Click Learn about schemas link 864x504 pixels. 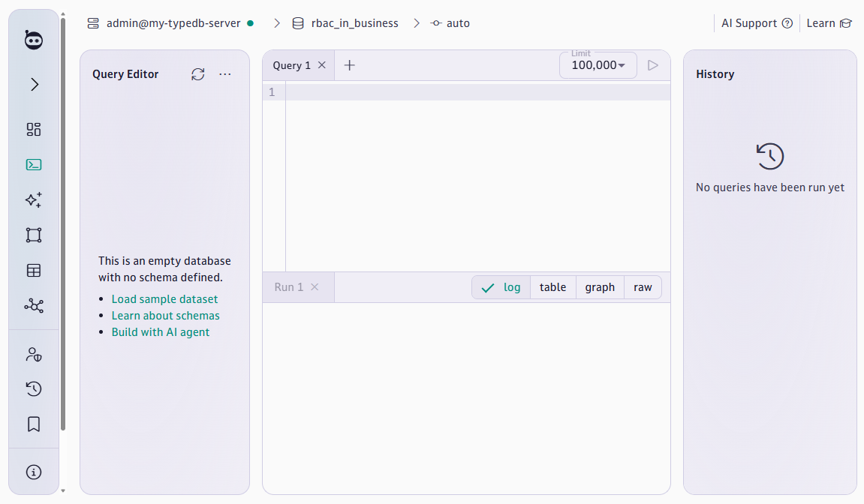coord(165,316)
